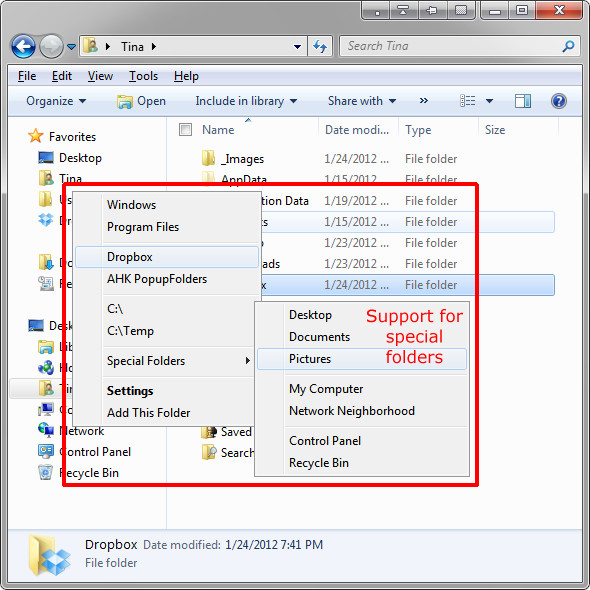Click the grayed Forward arrow button
The height and width of the screenshot is (590, 590).
51,46
